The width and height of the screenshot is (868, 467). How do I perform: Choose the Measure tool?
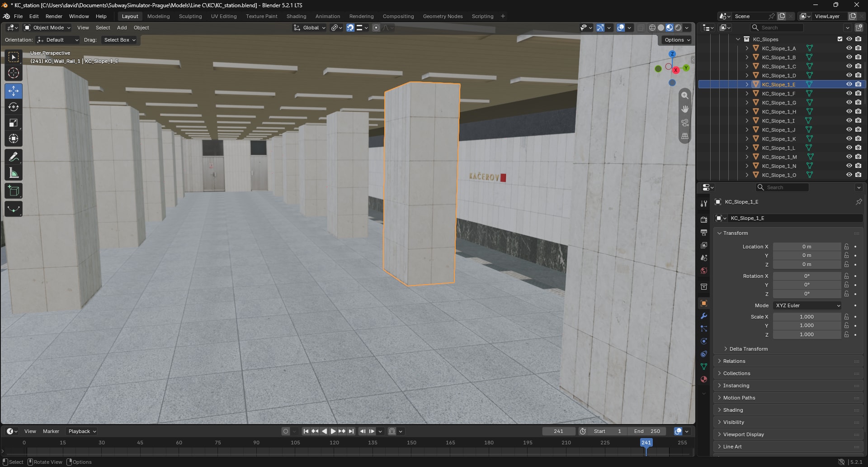pyautogui.click(x=14, y=172)
